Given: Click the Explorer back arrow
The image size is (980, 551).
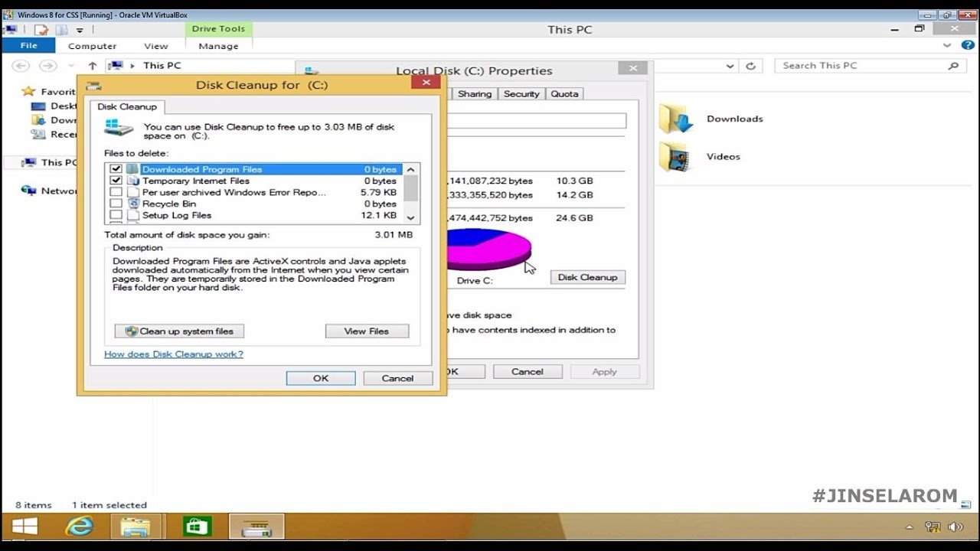Looking at the screenshot, I should coord(21,66).
